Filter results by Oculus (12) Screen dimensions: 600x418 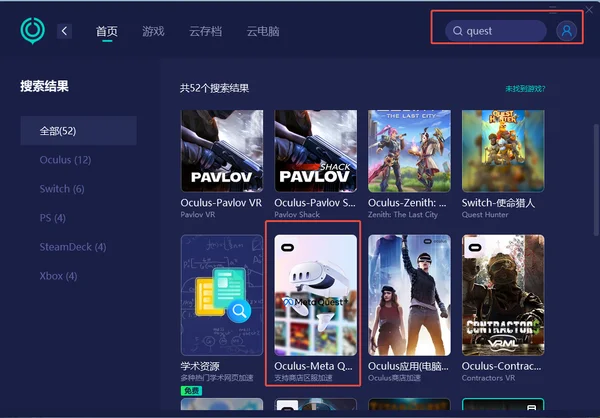coord(65,160)
